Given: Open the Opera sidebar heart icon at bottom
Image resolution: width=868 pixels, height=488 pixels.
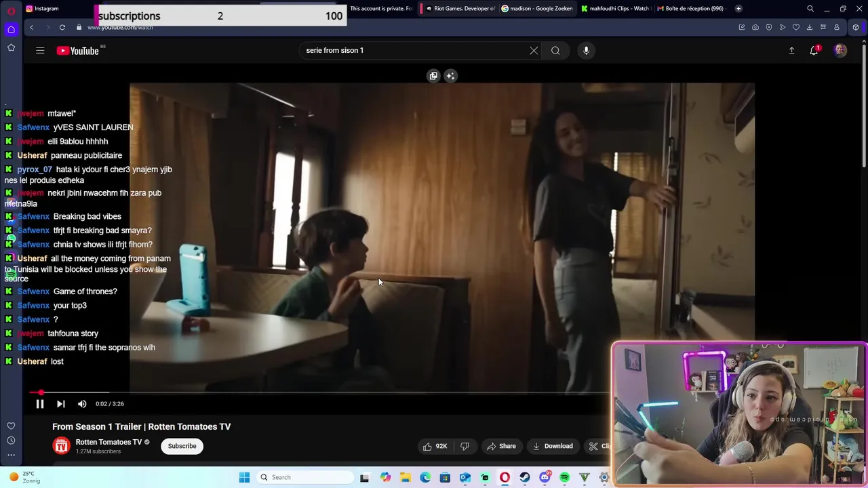Looking at the screenshot, I should pos(11,426).
